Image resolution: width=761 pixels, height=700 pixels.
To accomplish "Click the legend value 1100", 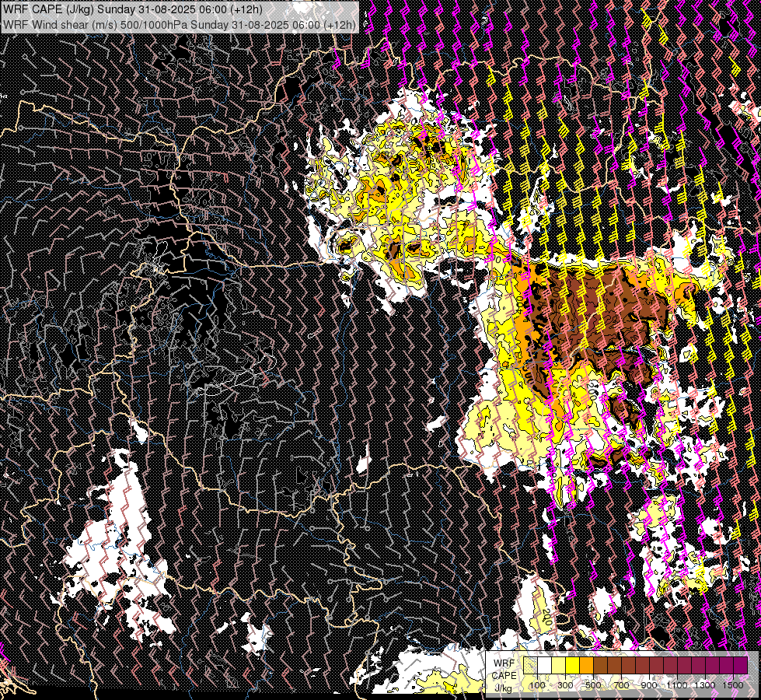I will [677, 685].
